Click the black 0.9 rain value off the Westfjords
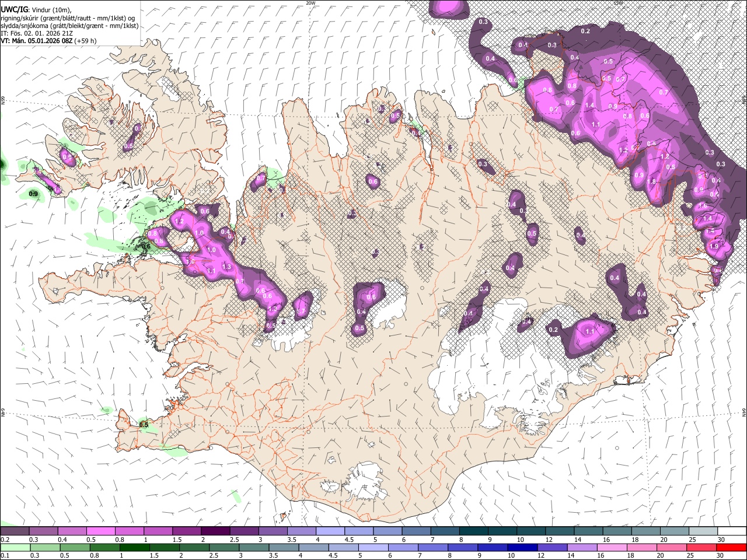This screenshot has height=560, width=747. click(34, 194)
